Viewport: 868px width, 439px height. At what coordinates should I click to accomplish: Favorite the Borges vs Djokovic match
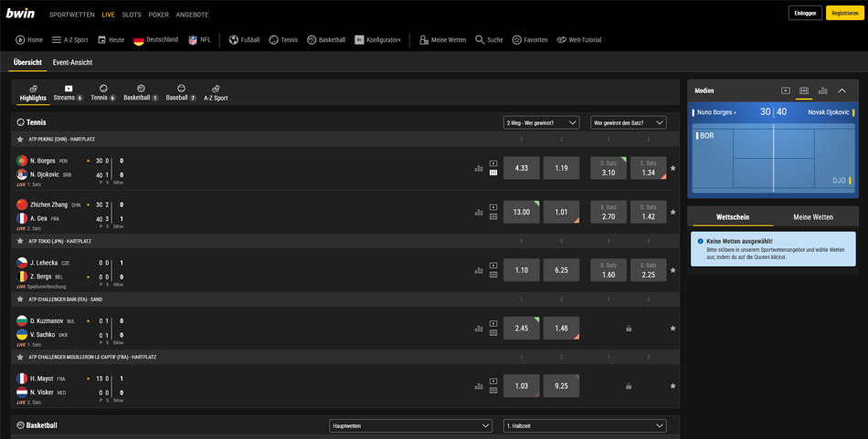[x=672, y=168]
